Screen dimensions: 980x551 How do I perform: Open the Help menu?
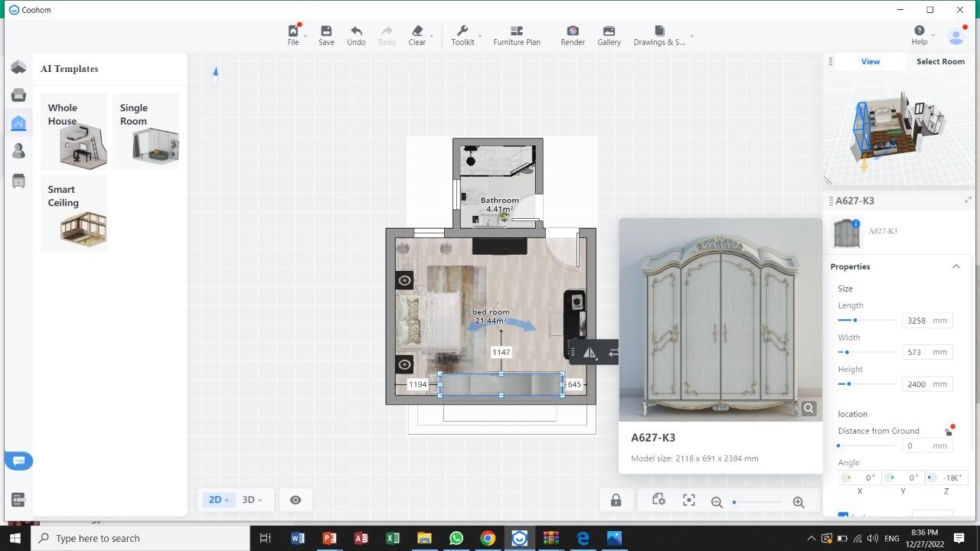920,35
